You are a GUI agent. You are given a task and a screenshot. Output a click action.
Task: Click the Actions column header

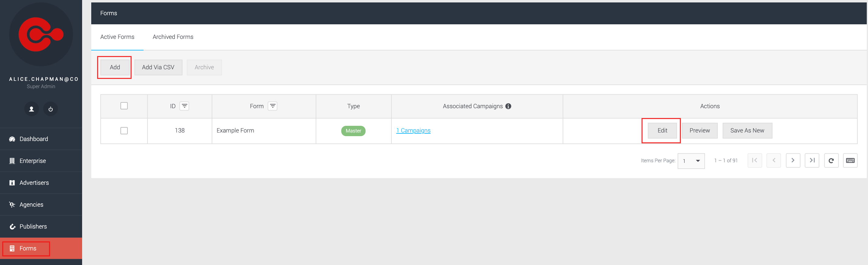coord(710,106)
